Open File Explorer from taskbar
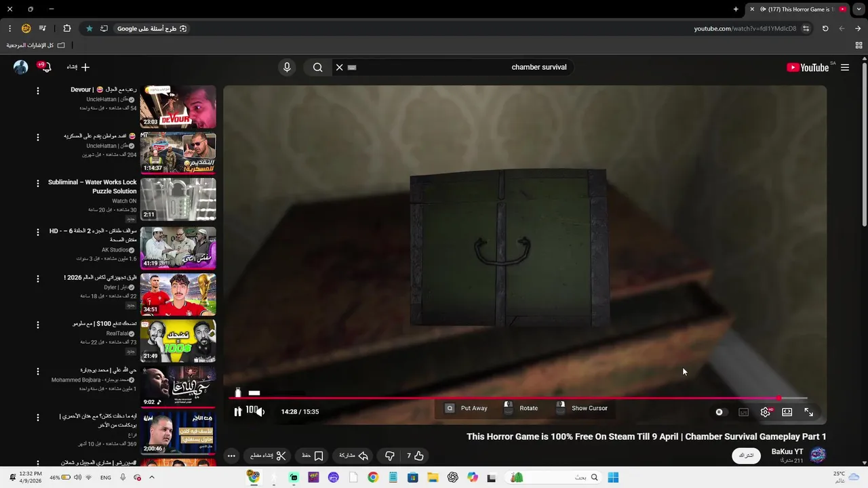 point(433,477)
